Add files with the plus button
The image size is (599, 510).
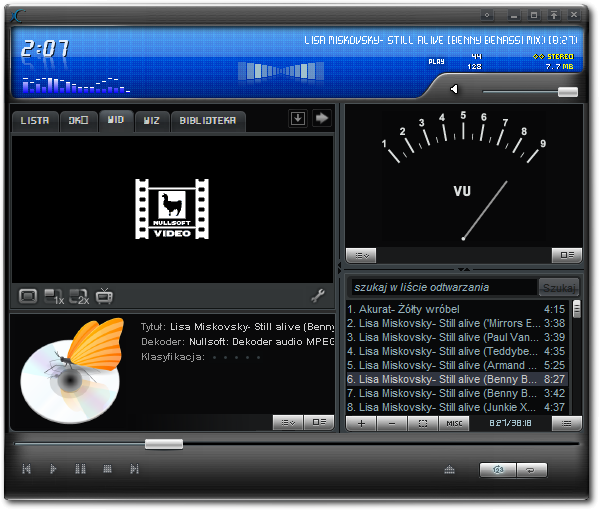coord(361,423)
